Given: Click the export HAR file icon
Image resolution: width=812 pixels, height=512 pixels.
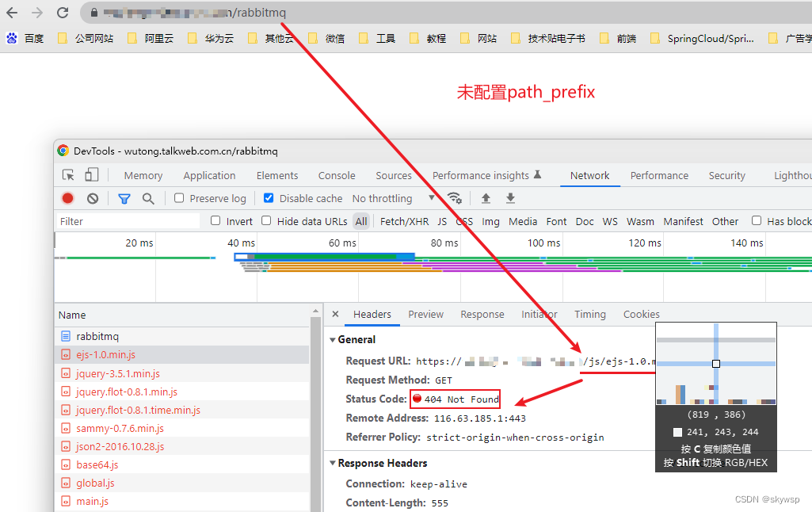Looking at the screenshot, I should (510, 198).
